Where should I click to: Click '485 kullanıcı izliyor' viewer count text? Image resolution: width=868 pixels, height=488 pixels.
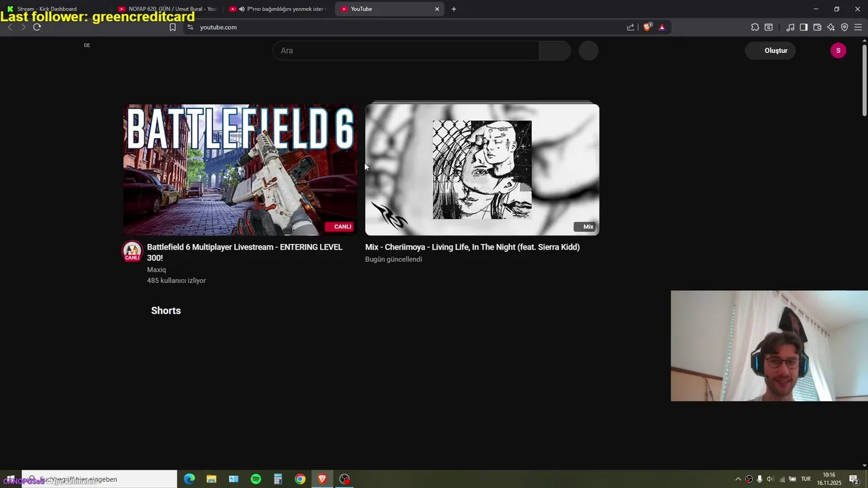(176, 281)
